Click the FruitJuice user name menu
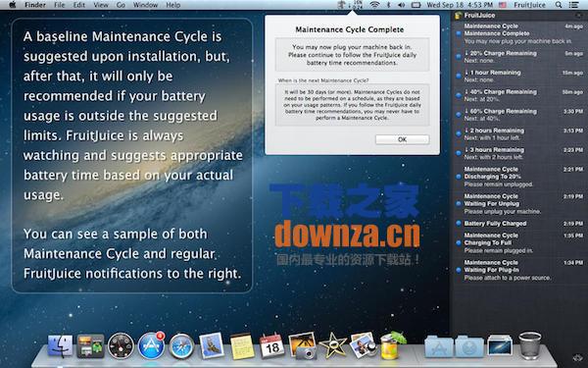 [529, 5]
